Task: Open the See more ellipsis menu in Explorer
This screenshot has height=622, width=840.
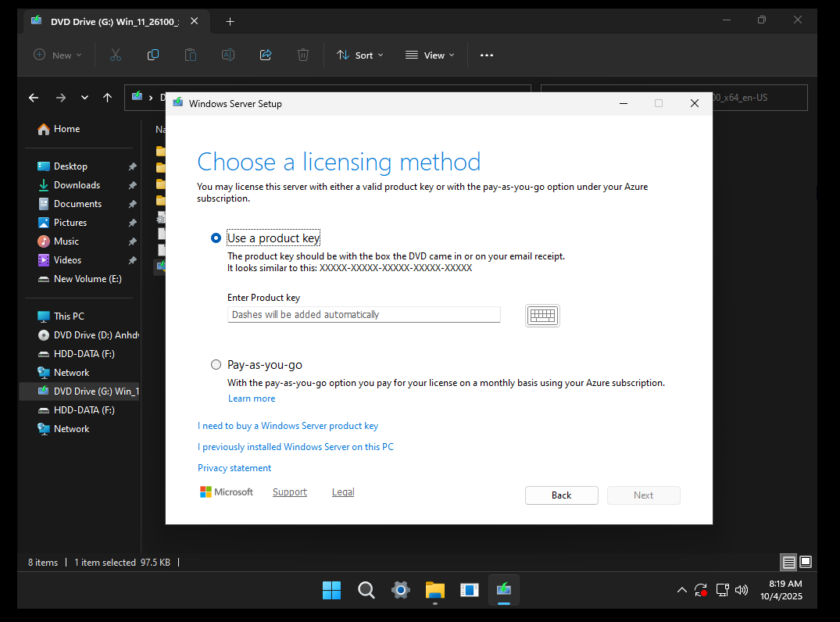Action: click(x=487, y=55)
